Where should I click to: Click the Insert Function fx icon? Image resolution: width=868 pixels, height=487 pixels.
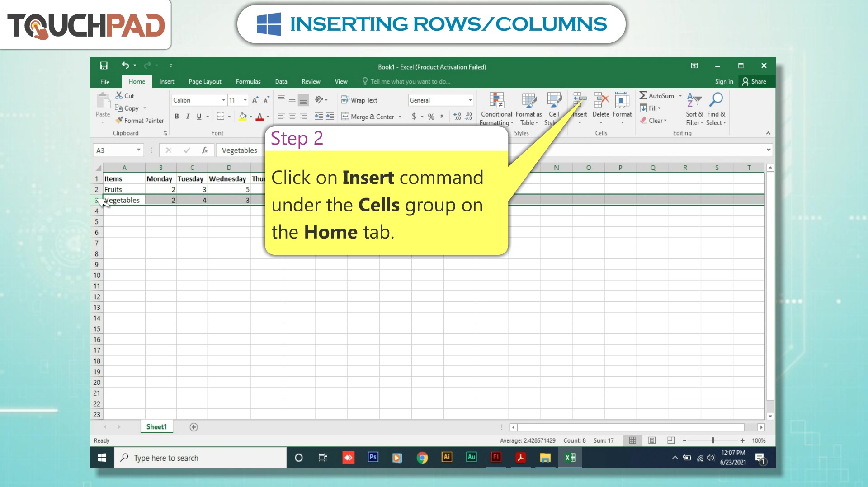tap(204, 150)
